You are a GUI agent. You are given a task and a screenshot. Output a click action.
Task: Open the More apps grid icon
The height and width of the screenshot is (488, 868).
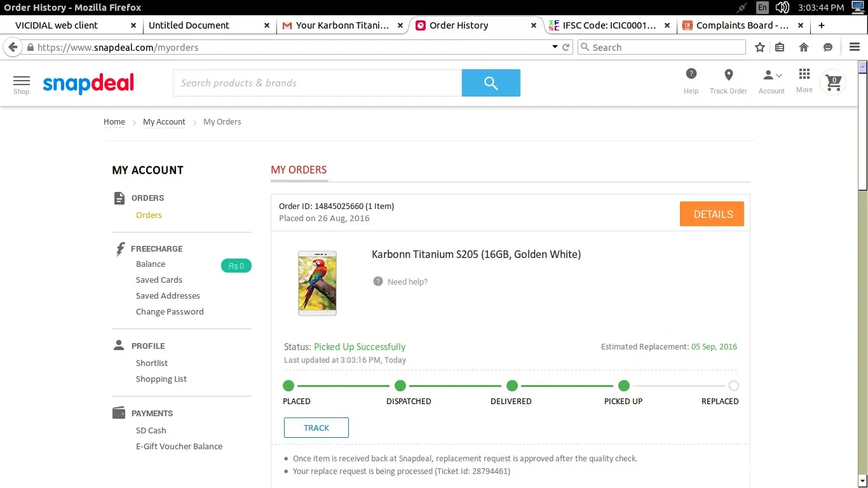[x=804, y=75]
